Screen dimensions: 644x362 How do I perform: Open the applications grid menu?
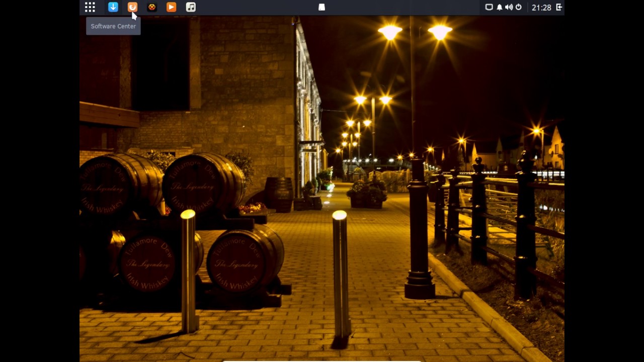pyautogui.click(x=90, y=7)
